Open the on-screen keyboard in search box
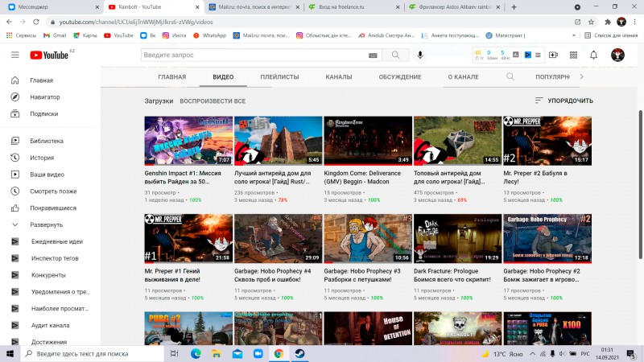The height and width of the screenshot is (362, 644). (373, 56)
